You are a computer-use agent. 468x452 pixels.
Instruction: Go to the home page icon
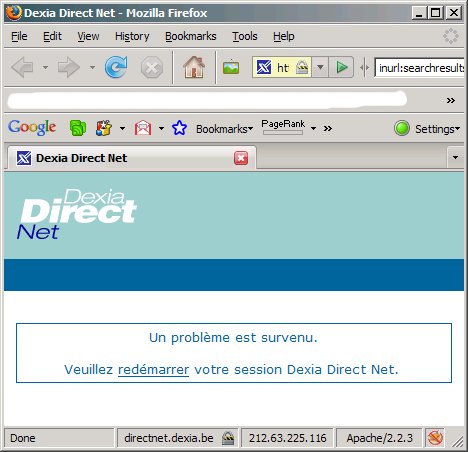(194, 67)
